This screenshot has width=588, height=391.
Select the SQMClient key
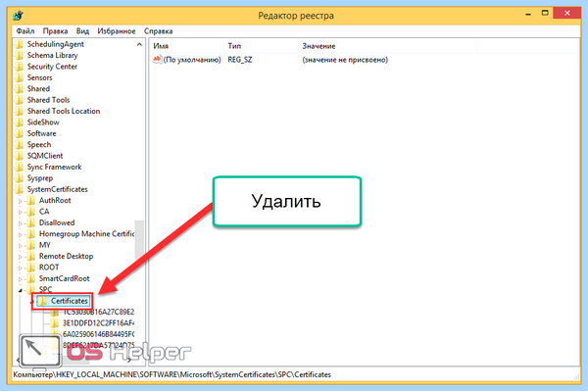(x=45, y=156)
